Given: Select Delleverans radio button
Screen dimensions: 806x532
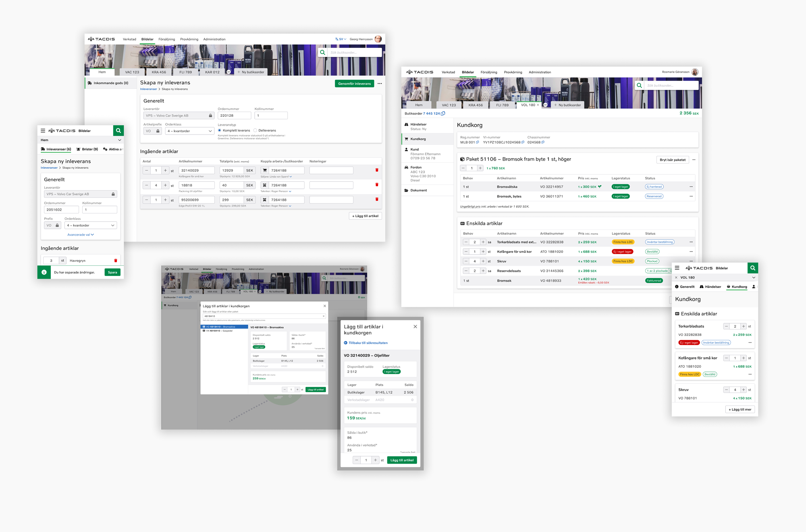Looking at the screenshot, I should tap(255, 130).
